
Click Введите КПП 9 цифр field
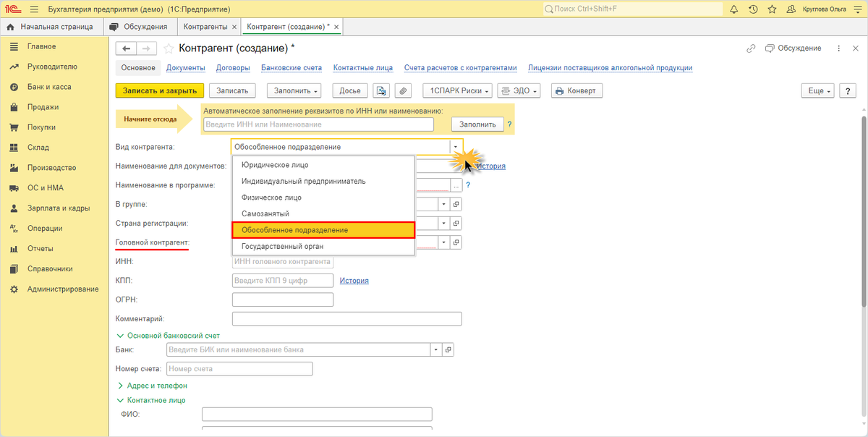click(x=283, y=281)
